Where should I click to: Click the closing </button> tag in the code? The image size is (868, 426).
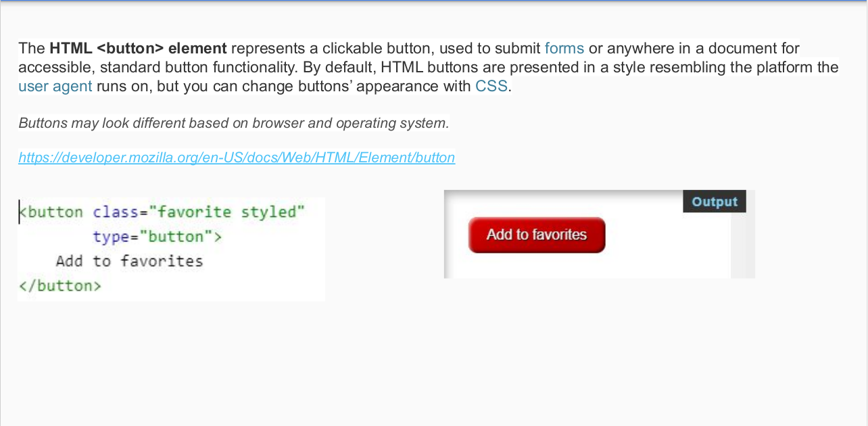(59, 285)
